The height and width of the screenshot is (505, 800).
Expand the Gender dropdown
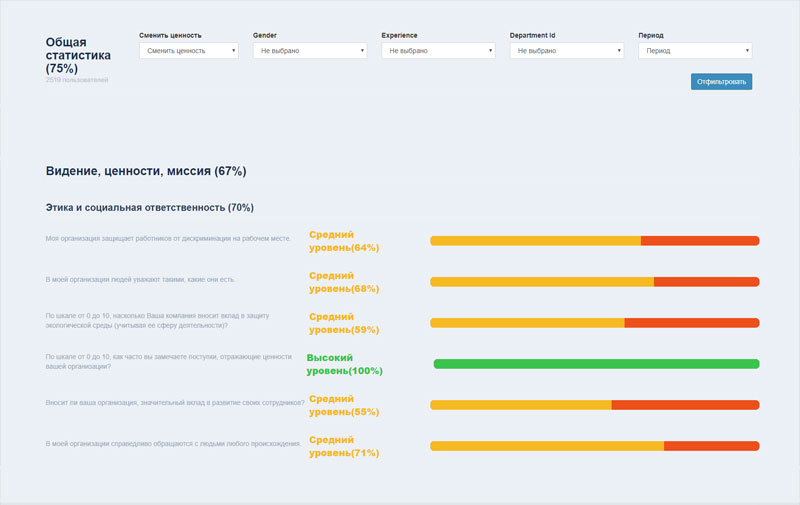(x=309, y=50)
